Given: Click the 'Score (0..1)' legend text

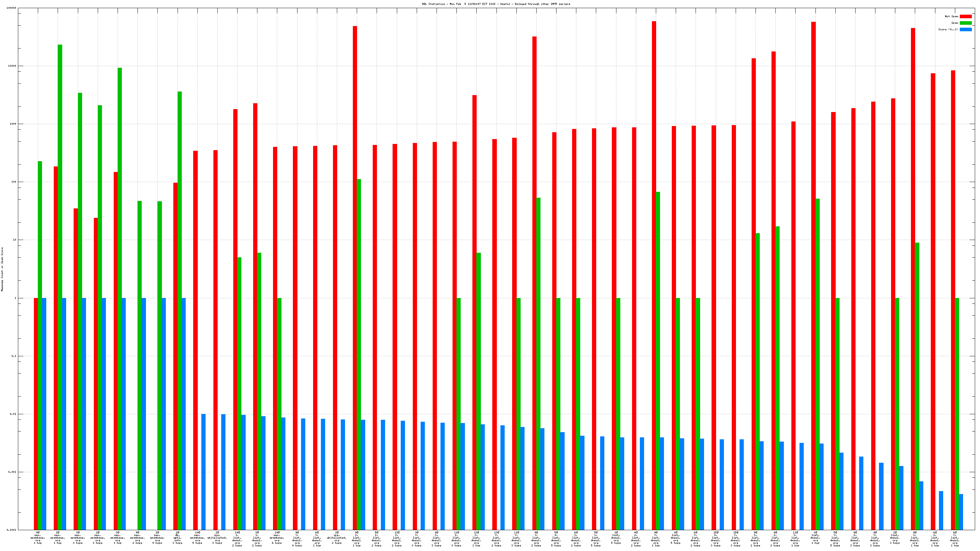Looking at the screenshot, I should tap(948, 29).
